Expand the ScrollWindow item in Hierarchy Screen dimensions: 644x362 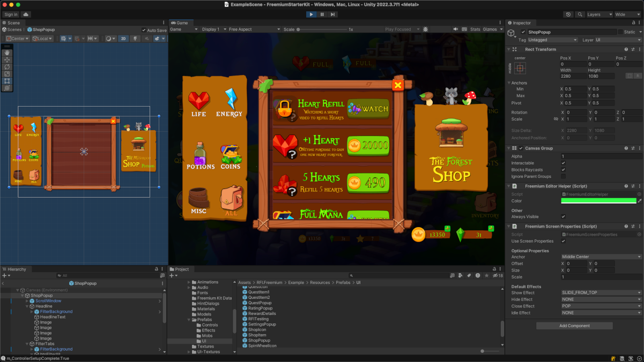(27, 301)
